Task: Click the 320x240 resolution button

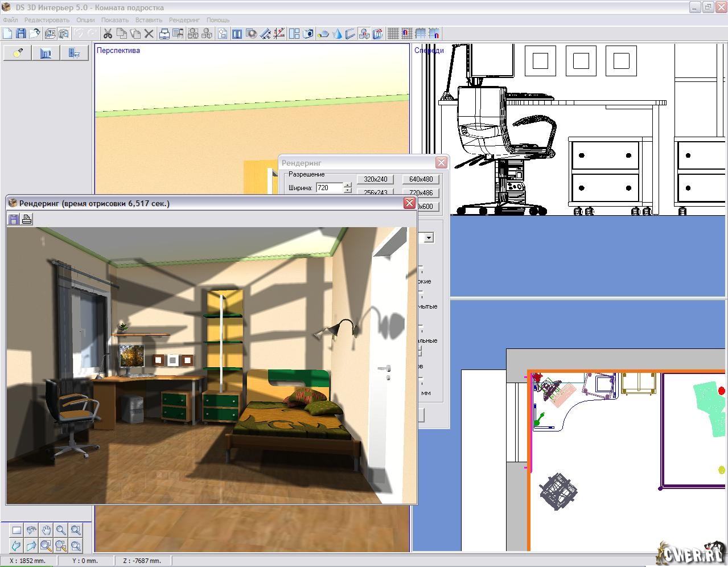Action: click(375, 179)
